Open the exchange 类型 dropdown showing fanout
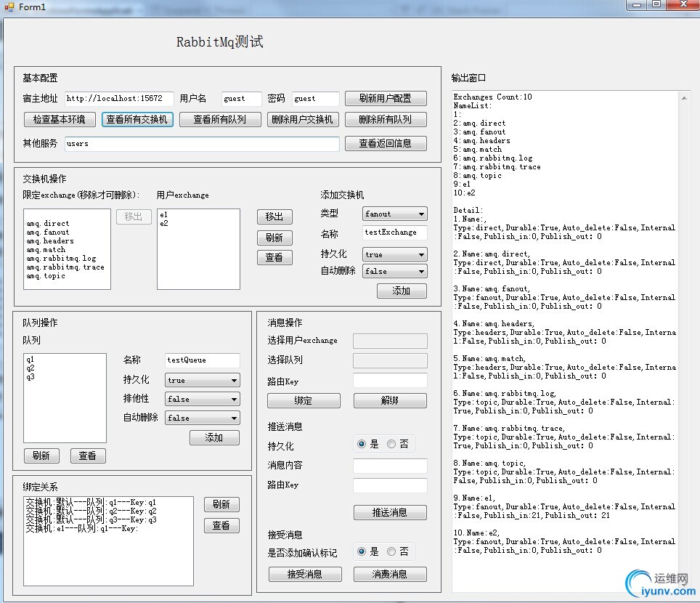Viewport: 700px width, 603px height. (x=394, y=214)
